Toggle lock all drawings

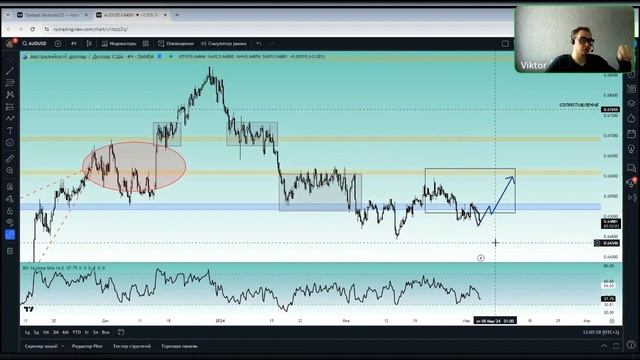point(10,211)
